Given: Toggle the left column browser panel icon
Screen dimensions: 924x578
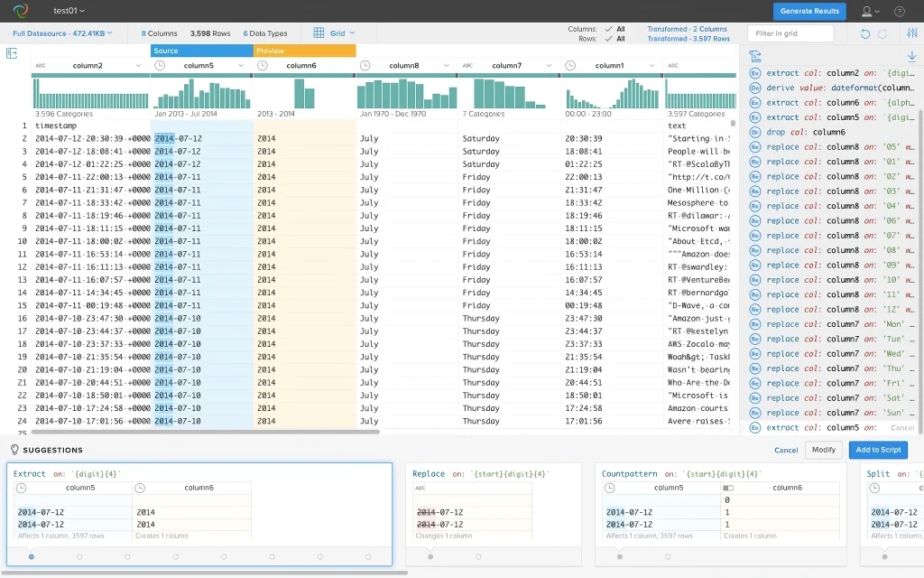Looking at the screenshot, I should [x=11, y=53].
